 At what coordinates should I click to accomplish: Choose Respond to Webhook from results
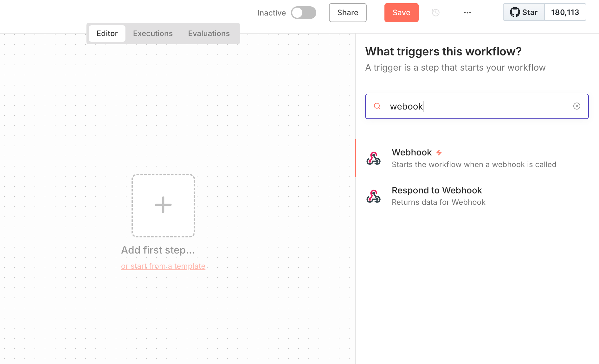tap(437, 191)
